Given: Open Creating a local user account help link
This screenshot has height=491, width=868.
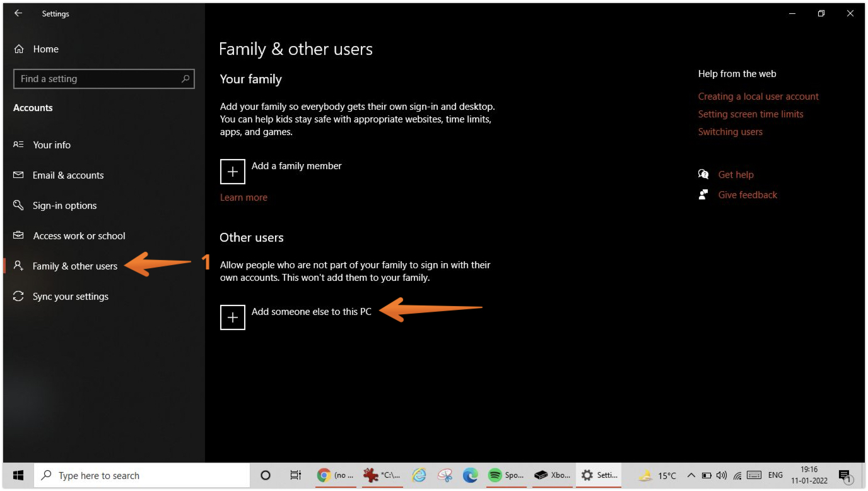Looking at the screenshot, I should [758, 97].
